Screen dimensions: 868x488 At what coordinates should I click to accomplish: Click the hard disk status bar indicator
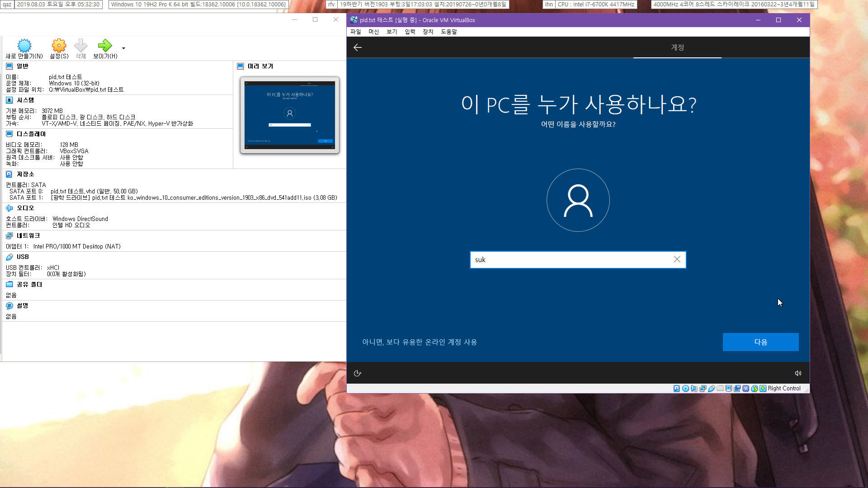click(x=677, y=388)
